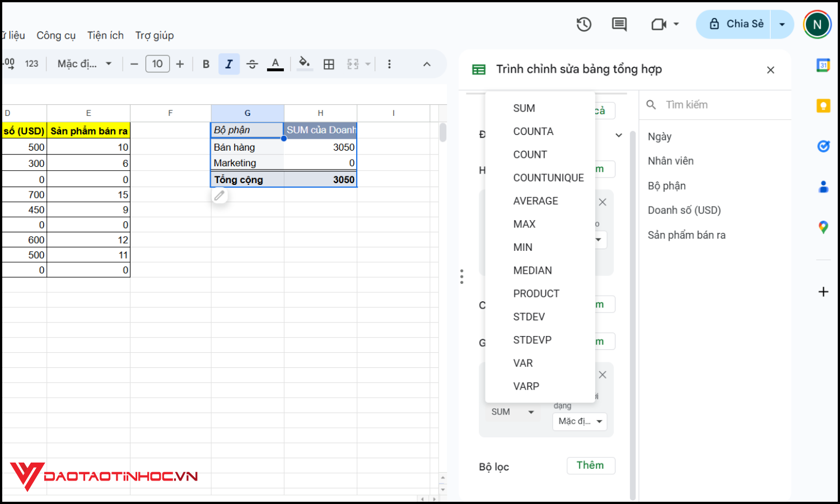
Task: Toggle strikethrough formatting
Action: click(253, 64)
